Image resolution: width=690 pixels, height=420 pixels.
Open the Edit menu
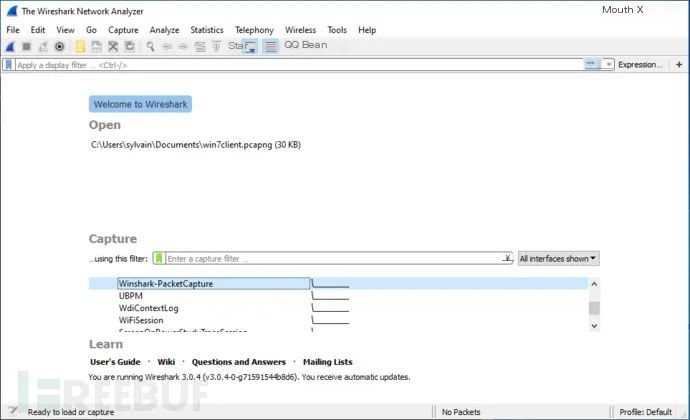click(x=38, y=30)
